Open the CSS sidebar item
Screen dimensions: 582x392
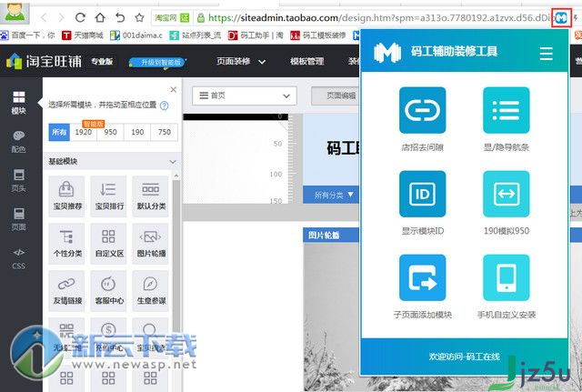(x=18, y=258)
